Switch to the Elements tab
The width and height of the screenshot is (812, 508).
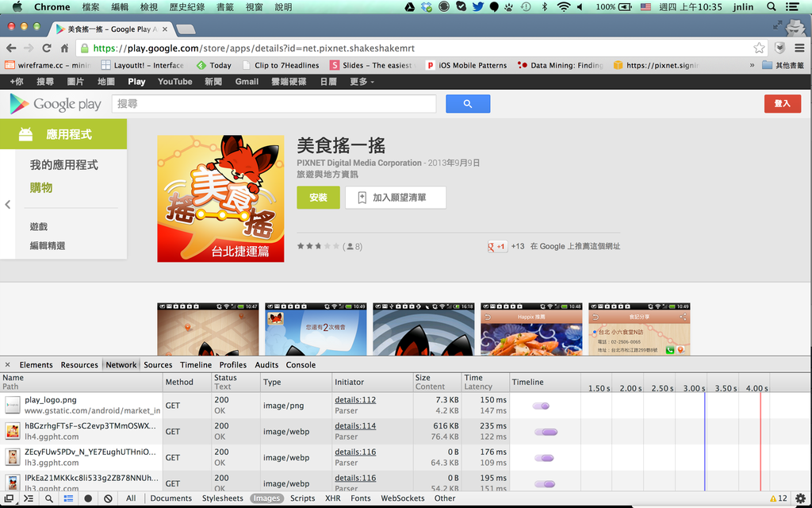click(x=36, y=365)
